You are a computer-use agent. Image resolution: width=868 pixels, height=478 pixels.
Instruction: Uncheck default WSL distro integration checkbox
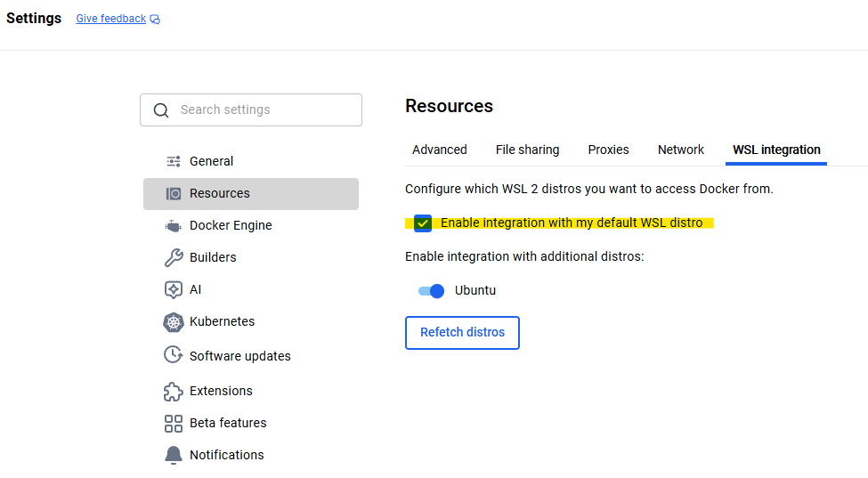423,223
